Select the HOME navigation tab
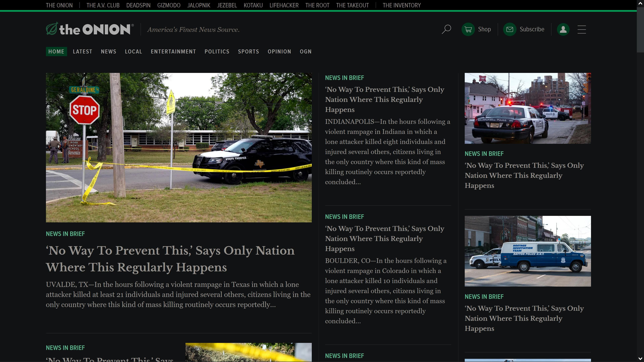 (56, 51)
